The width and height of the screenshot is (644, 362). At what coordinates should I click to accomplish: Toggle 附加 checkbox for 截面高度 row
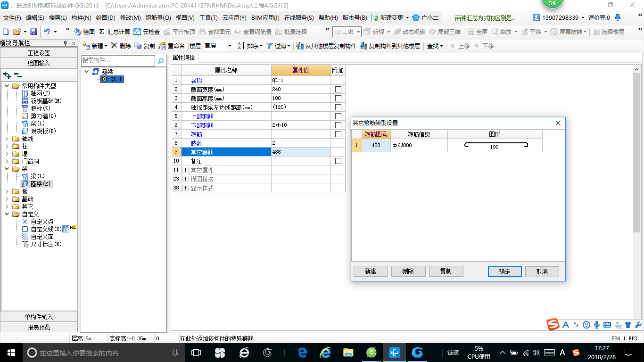click(338, 98)
